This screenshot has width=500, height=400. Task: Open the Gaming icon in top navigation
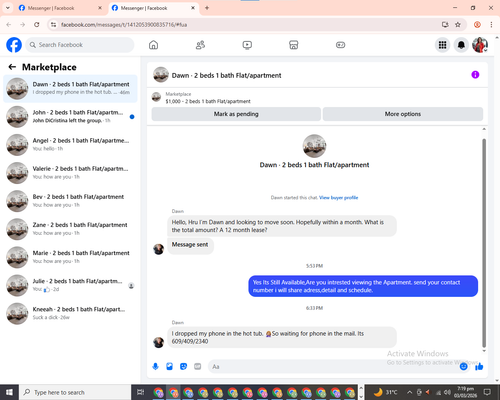click(x=340, y=45)
